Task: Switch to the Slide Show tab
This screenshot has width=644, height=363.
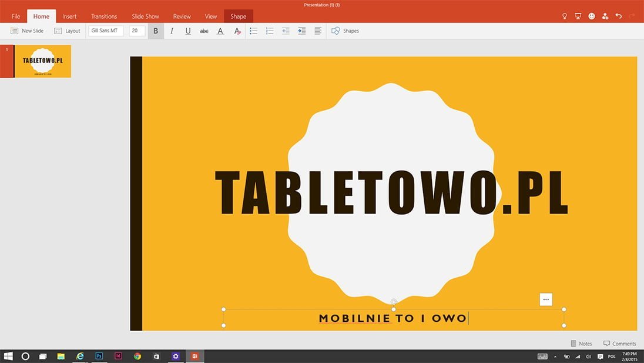Action: point(145,16)
